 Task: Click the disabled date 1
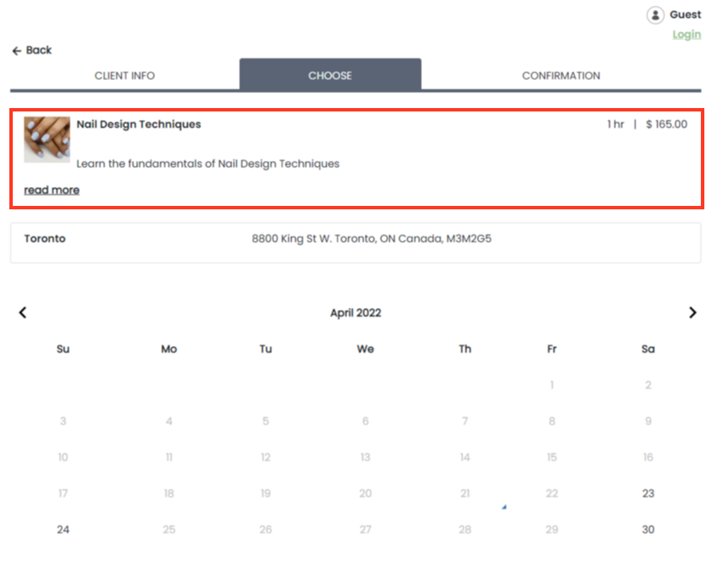click(552, 385)
